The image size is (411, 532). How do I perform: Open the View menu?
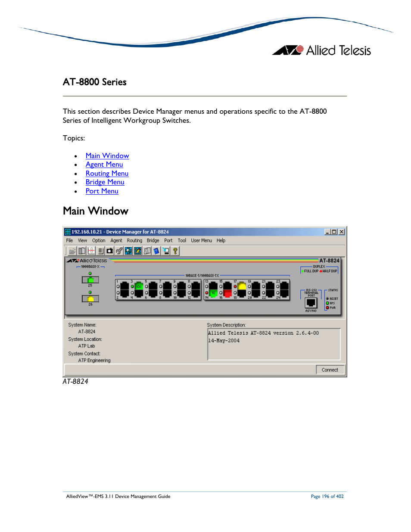pyautogui.click(x=82, y=240)
